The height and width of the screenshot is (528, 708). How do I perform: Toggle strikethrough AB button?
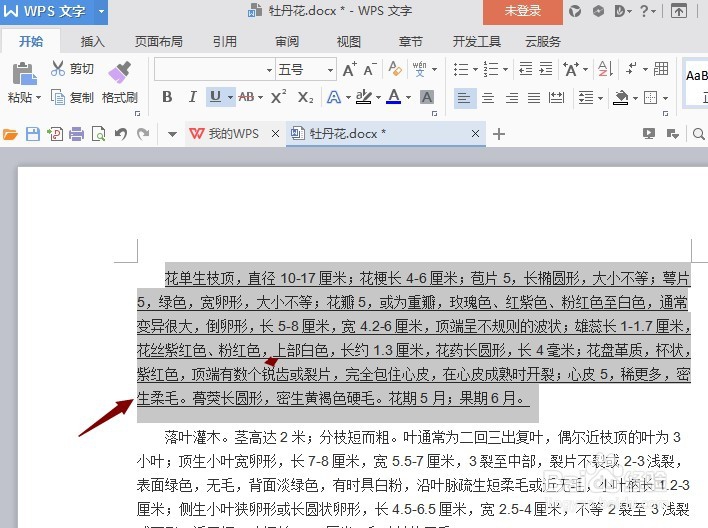246,97
